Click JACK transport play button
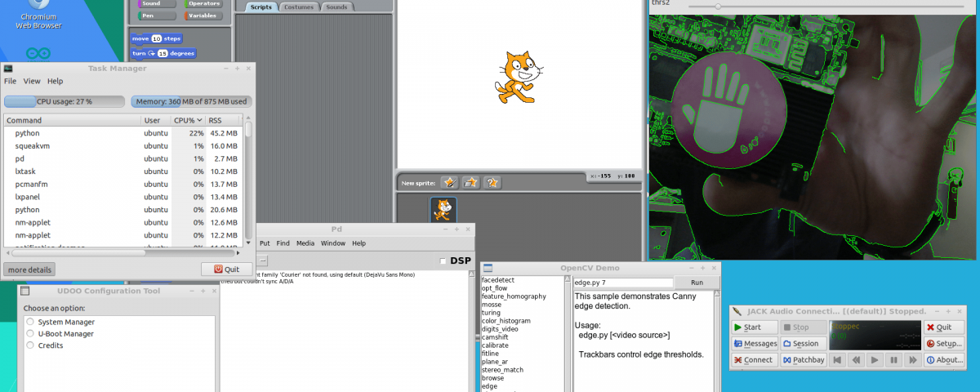 pos(875,360)
